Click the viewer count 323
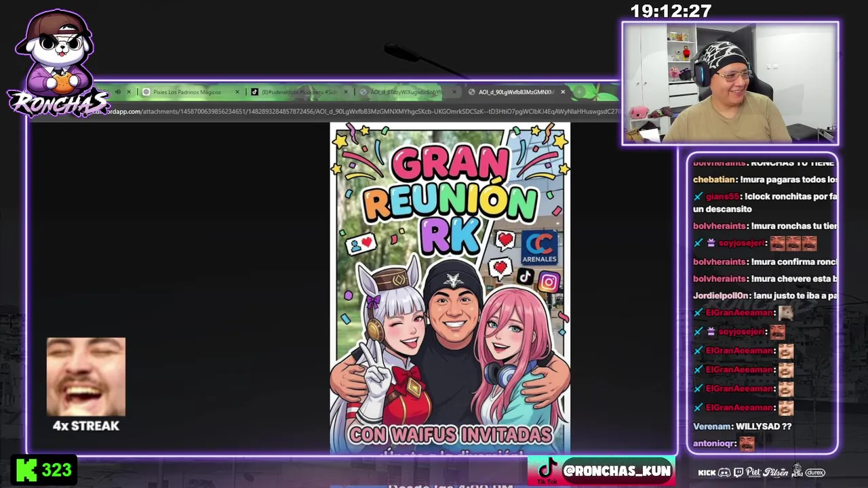This screenshot has height=488, width=868. (57, 470)
